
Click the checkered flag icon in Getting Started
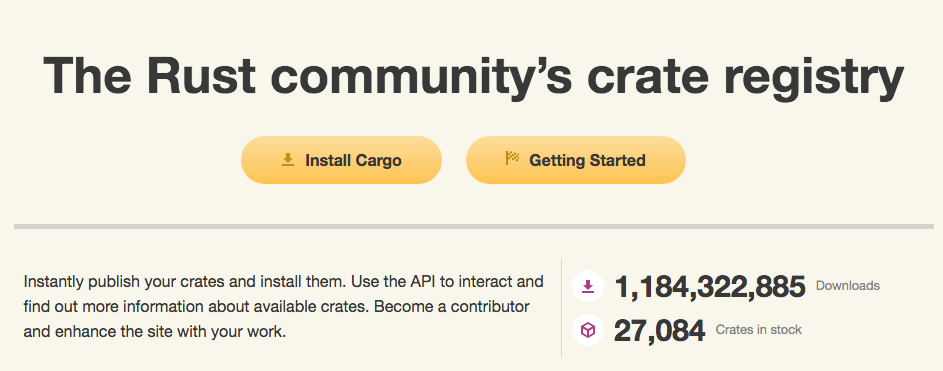pyautogui.click(x=512, y=159)
